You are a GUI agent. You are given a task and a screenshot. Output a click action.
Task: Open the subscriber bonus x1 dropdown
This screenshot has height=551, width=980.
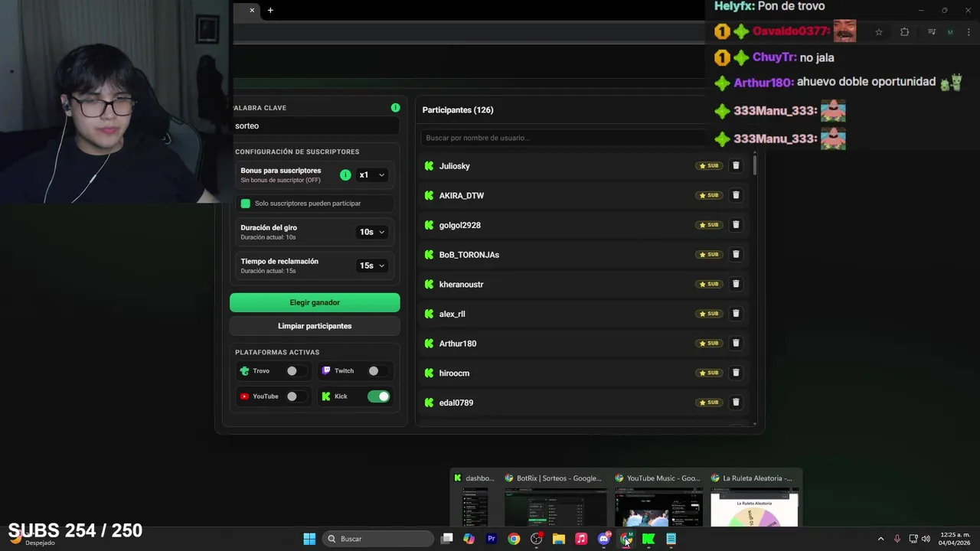coord(372,175)
